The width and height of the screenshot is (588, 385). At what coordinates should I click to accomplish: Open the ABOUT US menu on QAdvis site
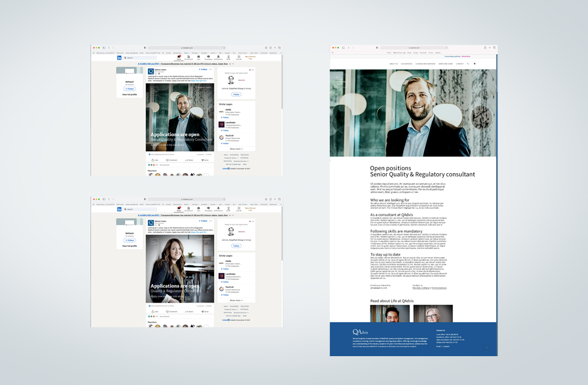click(393, 64)
